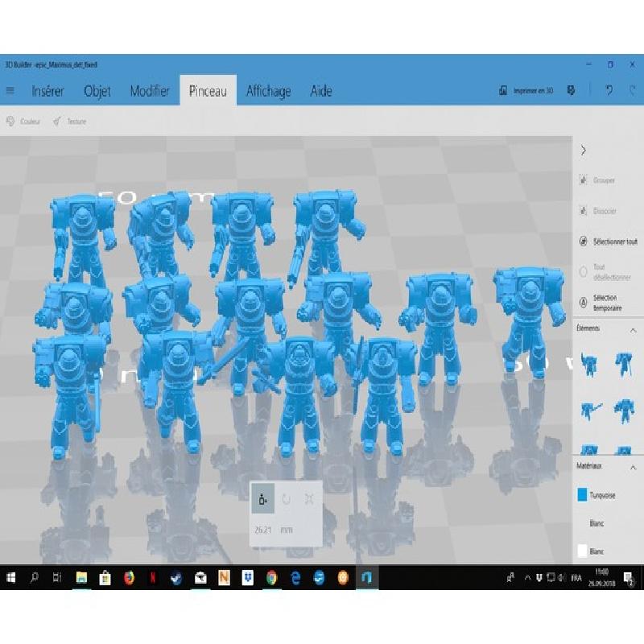Click the FRA language indicator
The height and width of the screenshot is (644, 644).
[x=576, y=578]
